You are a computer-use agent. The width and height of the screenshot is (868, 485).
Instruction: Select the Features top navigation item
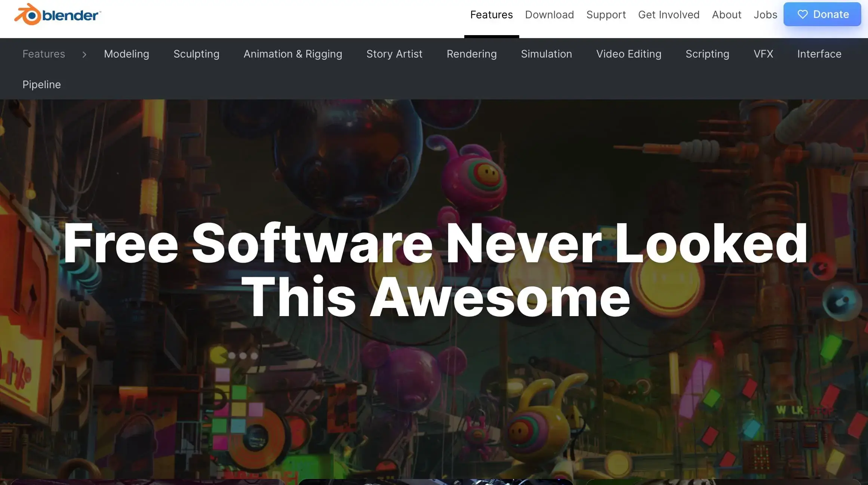pyautogui.click(x=491, y=15)
